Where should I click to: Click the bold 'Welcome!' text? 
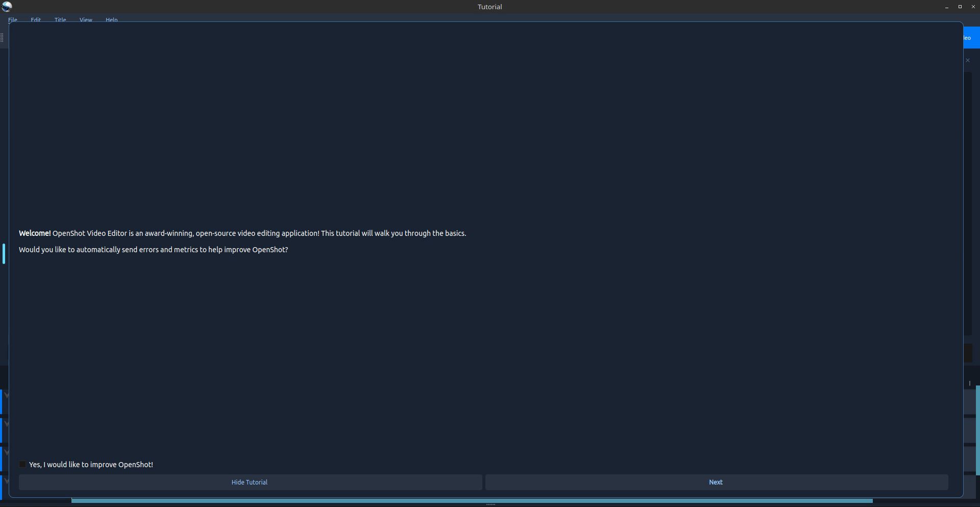click(x=35, y=233)
